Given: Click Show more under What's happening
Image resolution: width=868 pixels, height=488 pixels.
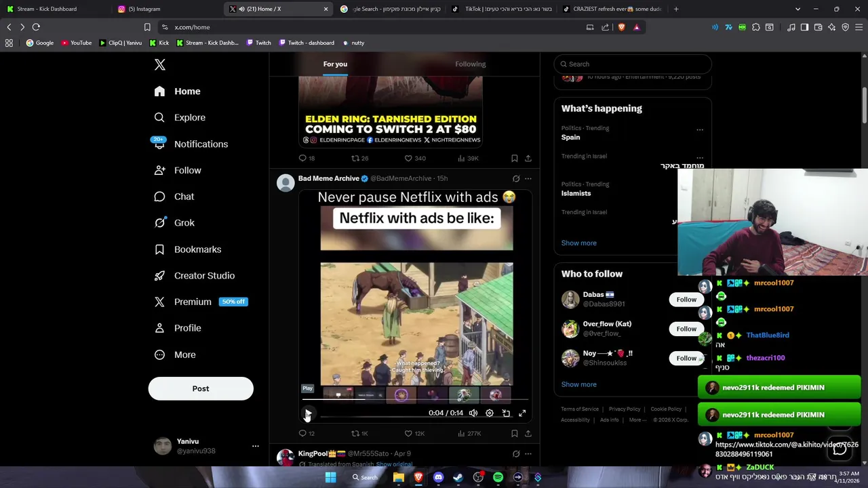Looking at the screenshot, I should pos(579,243).
